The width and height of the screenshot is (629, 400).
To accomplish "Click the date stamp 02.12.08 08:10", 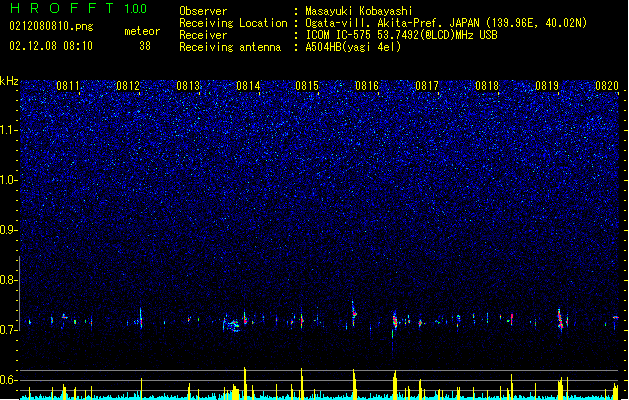I will coord(51,45).
